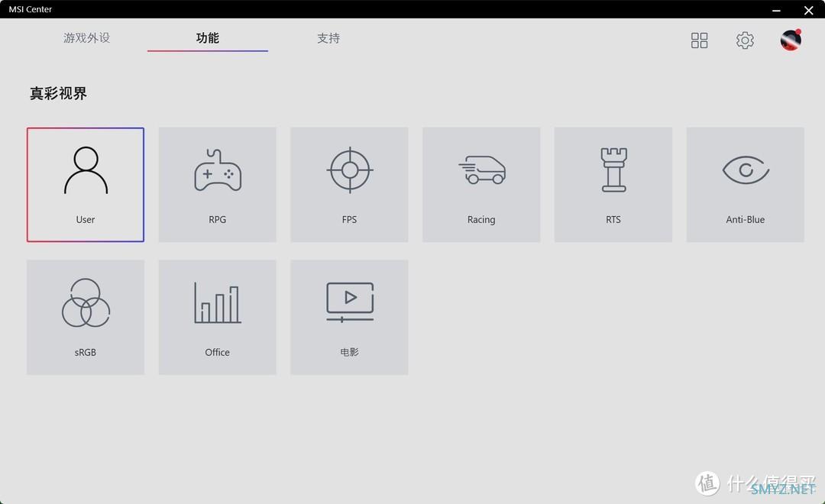Activate the FPS crosshair mode
825x504 pixels.
tap(349, 185)
